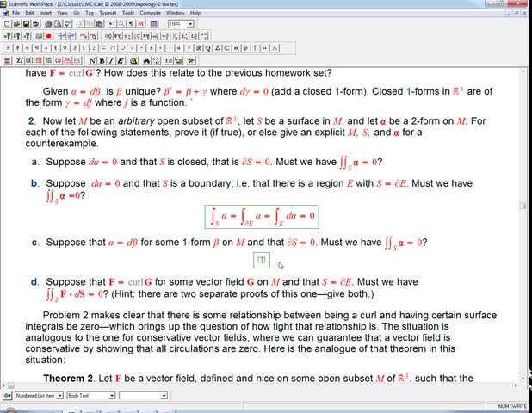Click the binoculars Find icon

point(146,61)
